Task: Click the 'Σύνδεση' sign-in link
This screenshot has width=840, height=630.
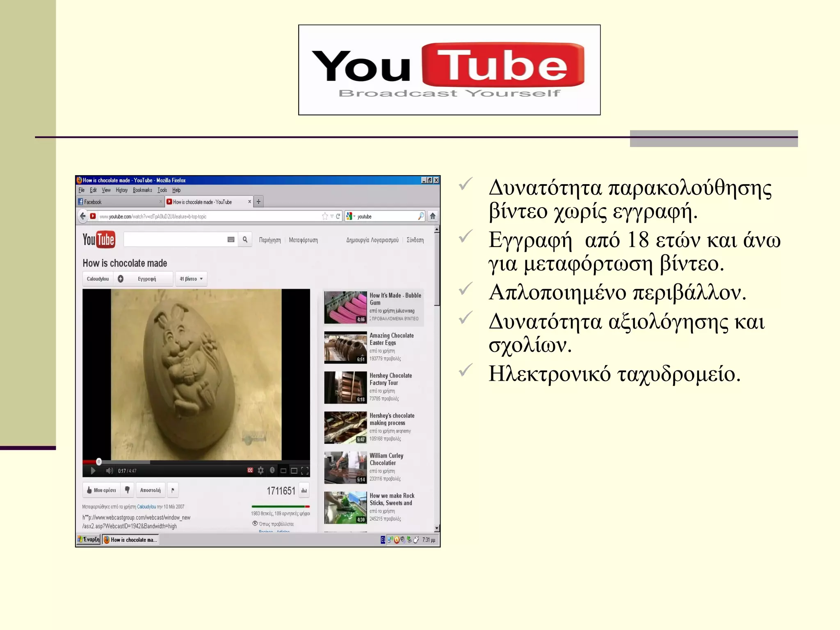Action: 415,240
